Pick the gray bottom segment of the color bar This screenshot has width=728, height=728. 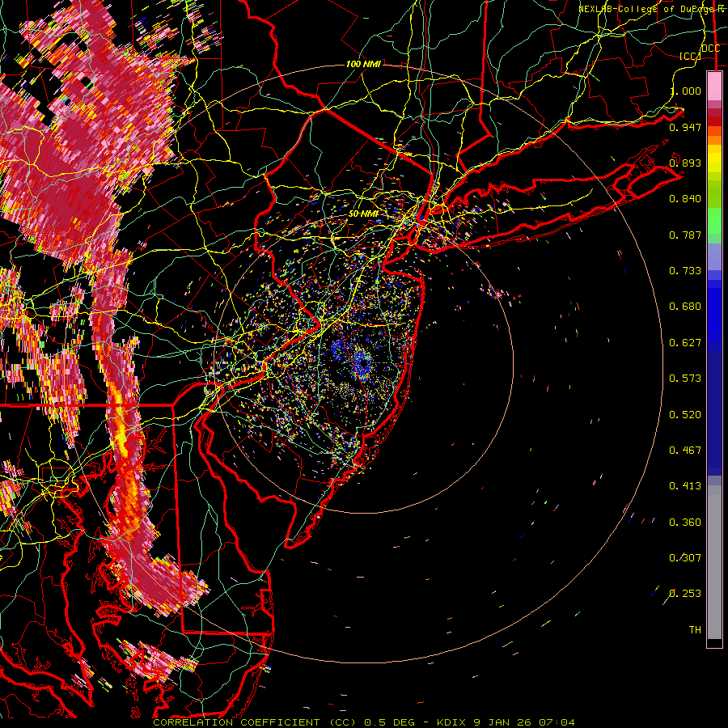pos(714,562)
